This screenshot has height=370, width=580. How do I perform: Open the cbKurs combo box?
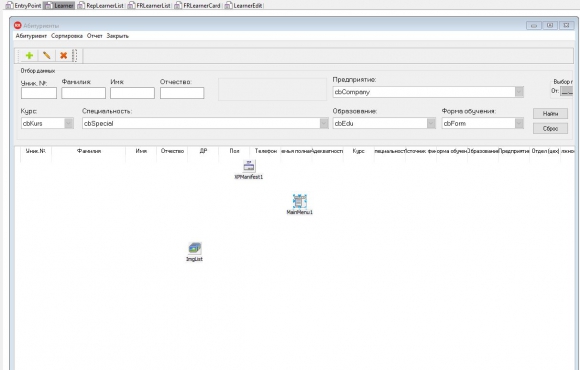pos(69,123)
